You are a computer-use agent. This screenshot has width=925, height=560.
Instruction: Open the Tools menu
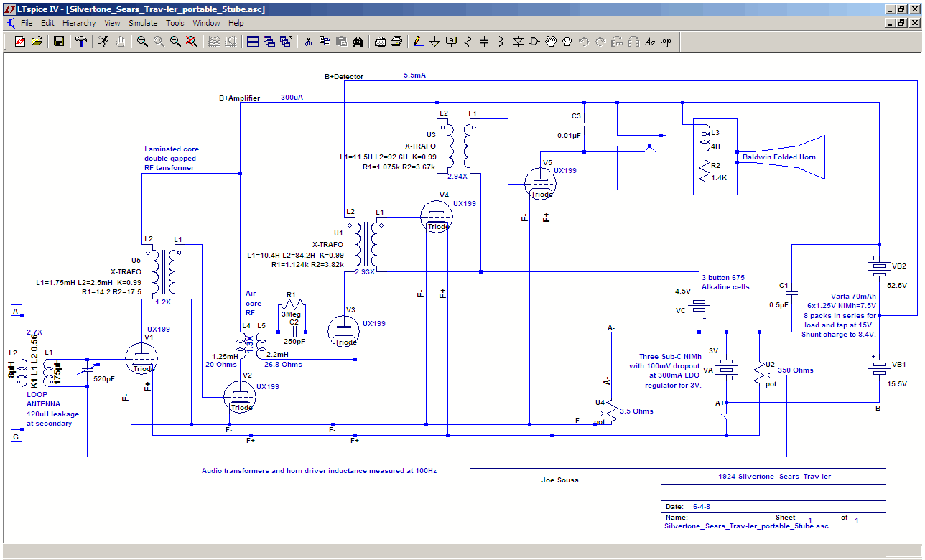click(x=175, y=23)
